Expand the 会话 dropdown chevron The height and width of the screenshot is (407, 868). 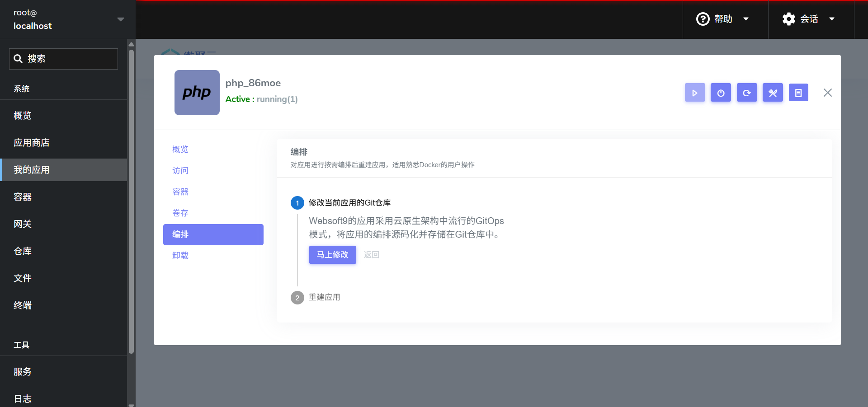pyautogui.click(x=832, y=19)
